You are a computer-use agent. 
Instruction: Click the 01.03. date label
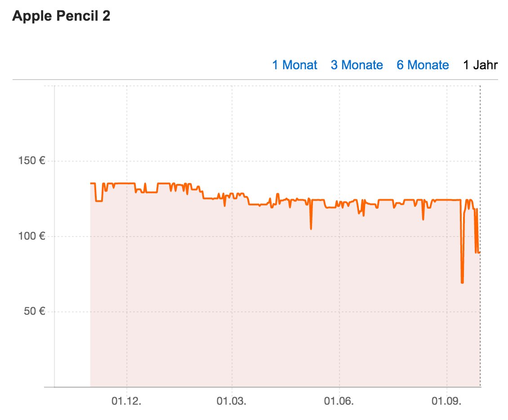click(232, 402)
